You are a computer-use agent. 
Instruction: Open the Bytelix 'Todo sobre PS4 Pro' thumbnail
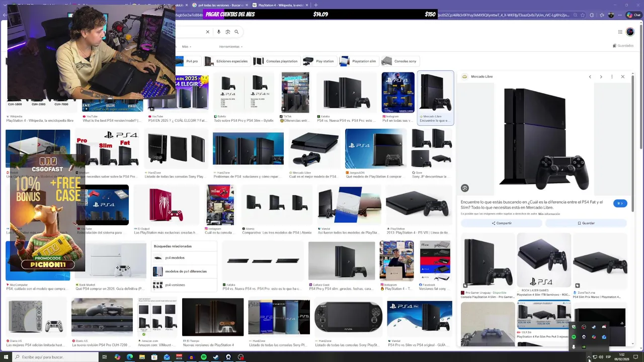click(244, 92)
